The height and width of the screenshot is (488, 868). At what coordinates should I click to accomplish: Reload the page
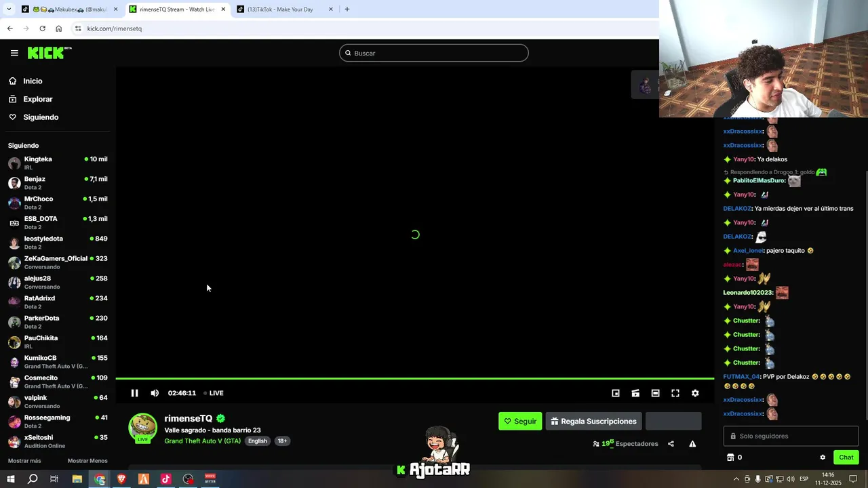[42, 28]
